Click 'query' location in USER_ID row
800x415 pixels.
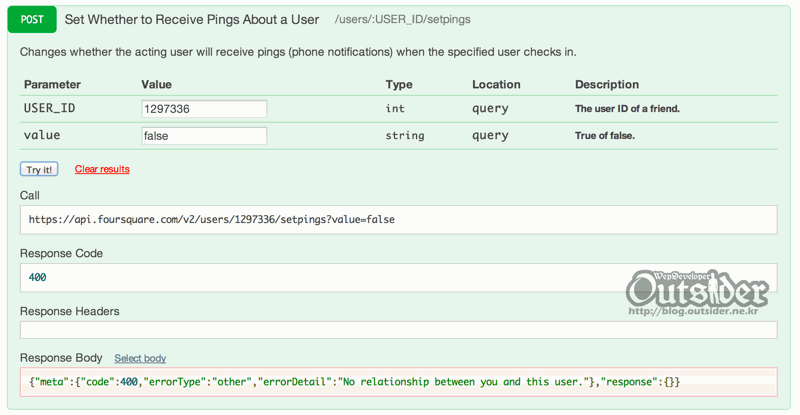(x=490, y=109)
